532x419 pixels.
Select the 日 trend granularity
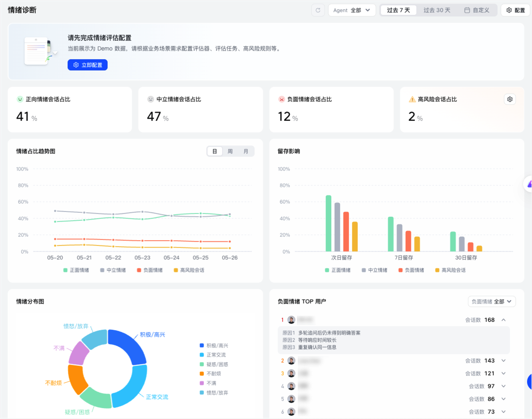[215, 151]
